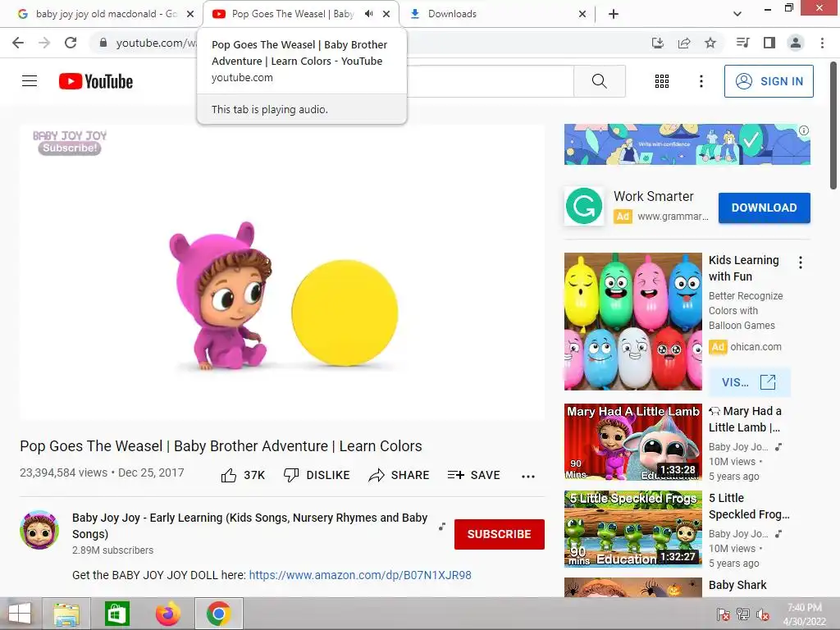The image size is (840, 630).
Task: Mute audio icon on Pop Goes The Weasel tab
Action: click(x=368, y=14)
